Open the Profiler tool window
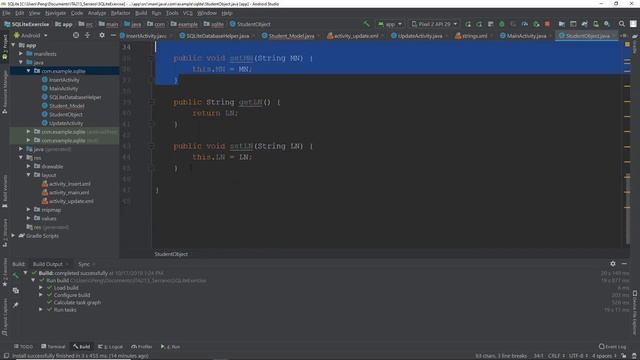Viewport: 640px width, 360px height. click(x=142, y=347)
